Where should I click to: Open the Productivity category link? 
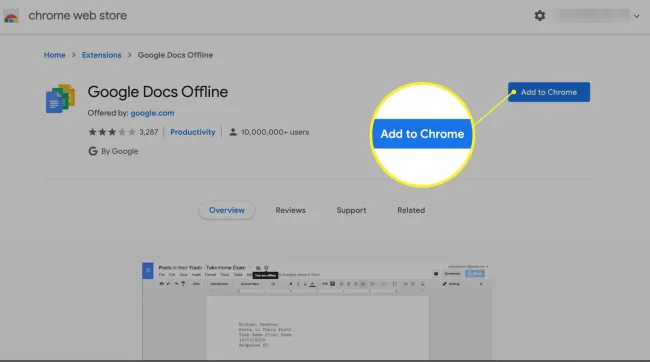pos(193,132)
